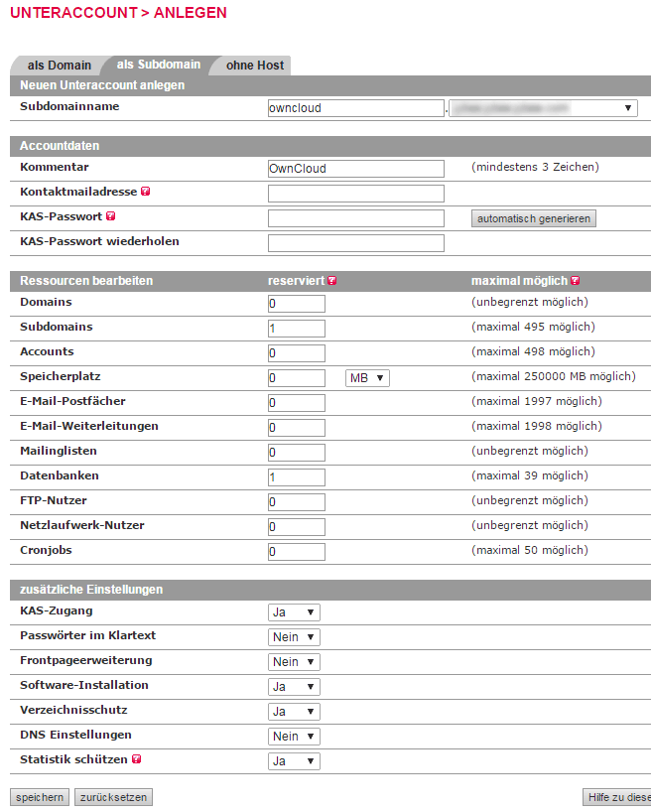651x812 pixels.
Task: Open the DNS Einstellungen dropdown
Action: tap(294, 737)
